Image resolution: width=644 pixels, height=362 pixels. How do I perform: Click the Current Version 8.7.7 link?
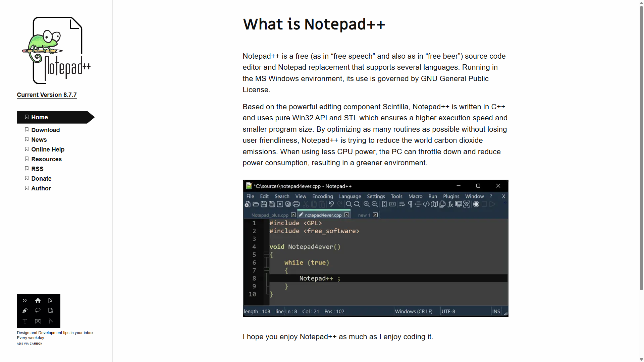47,95
